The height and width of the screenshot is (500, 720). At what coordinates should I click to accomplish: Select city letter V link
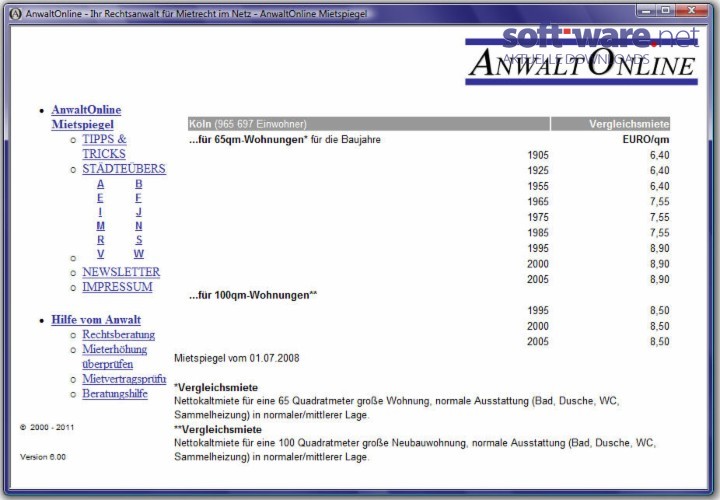coord(101,253)
